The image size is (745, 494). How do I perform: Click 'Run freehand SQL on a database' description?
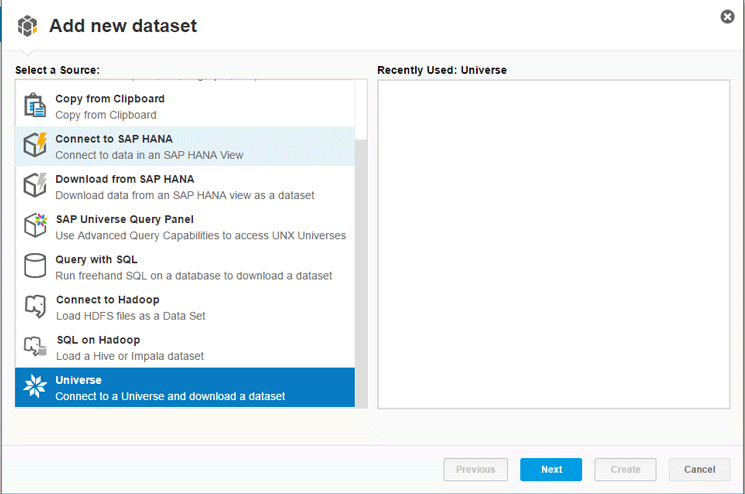pos(194,276)
